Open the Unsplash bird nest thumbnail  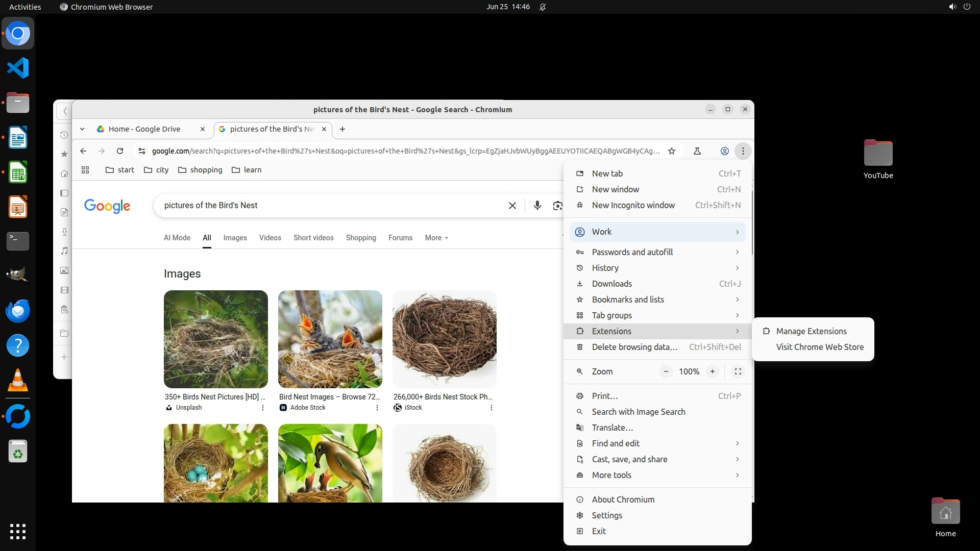click(x=215, y=339)
